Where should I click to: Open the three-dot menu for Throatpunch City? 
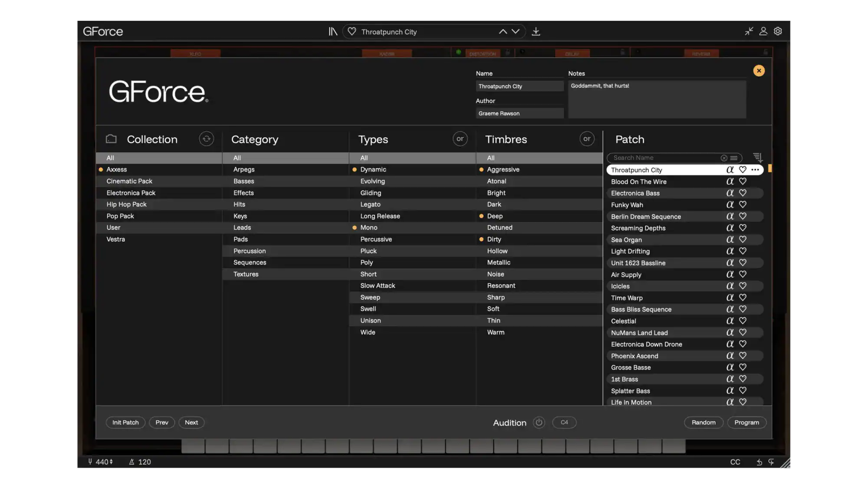click(755, 170)
